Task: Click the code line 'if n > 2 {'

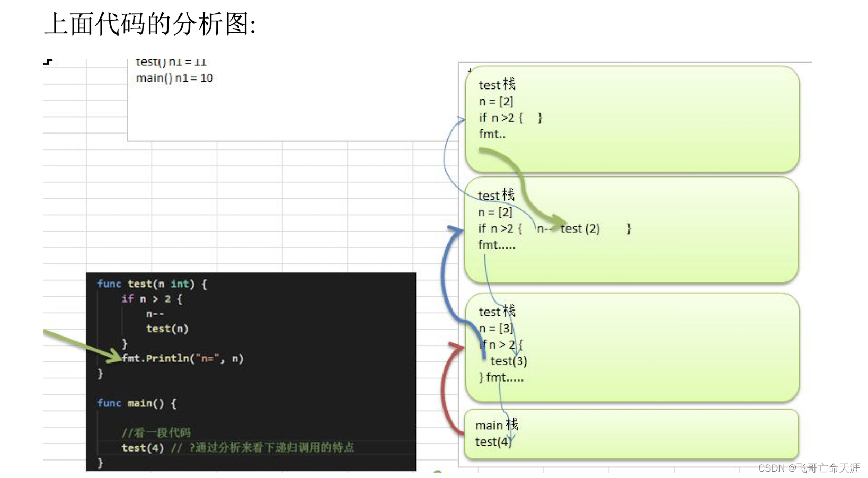Action: click(152, 299)
